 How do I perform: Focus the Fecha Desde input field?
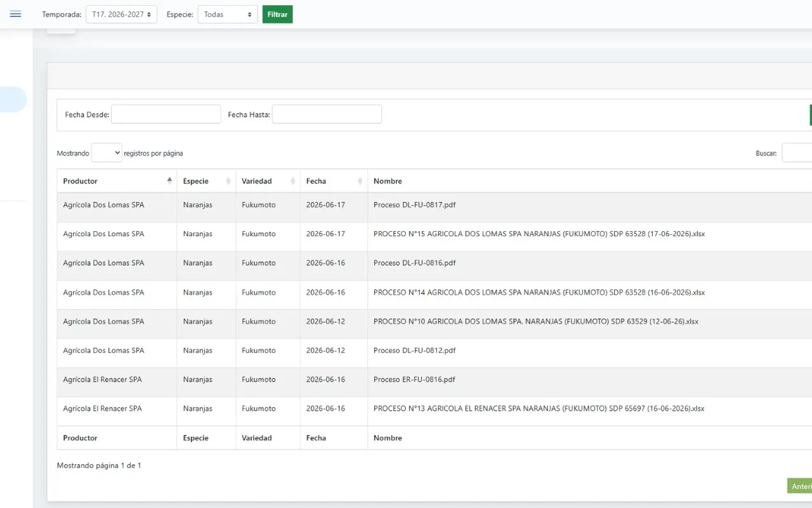coord(166,114)
